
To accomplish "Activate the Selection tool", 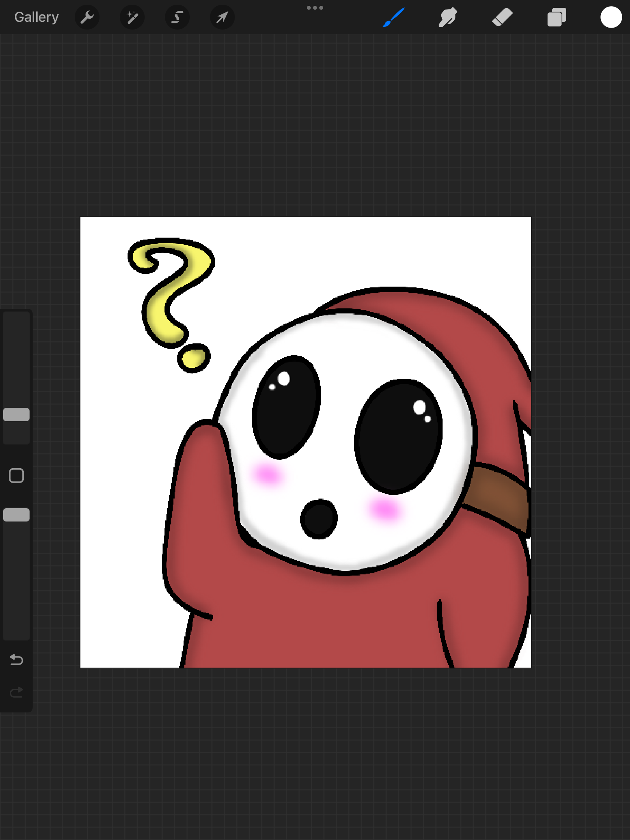I will click(177, 17).
